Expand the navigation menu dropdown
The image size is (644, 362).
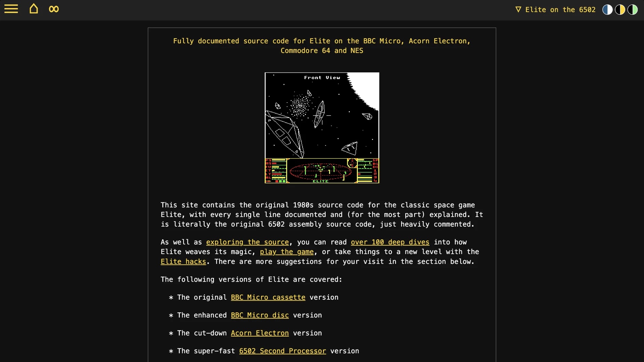[x=11, y=9]
